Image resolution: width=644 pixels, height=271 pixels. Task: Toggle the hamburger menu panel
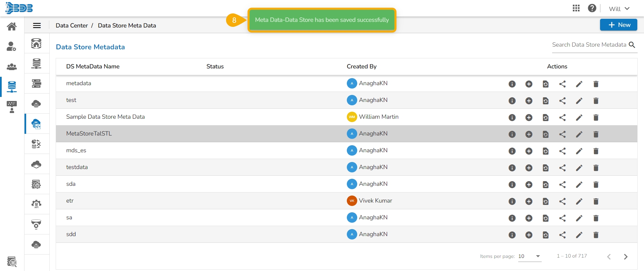(x=37, y=25)
